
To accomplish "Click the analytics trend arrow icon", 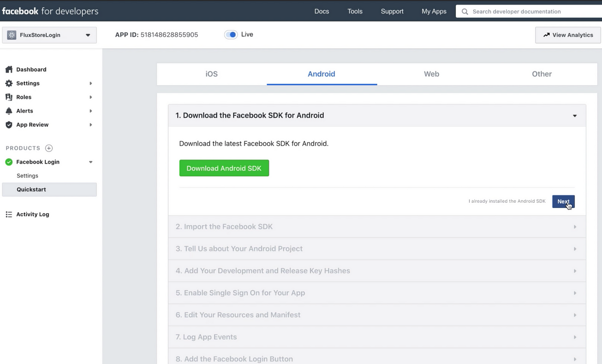I will [547, 35].
